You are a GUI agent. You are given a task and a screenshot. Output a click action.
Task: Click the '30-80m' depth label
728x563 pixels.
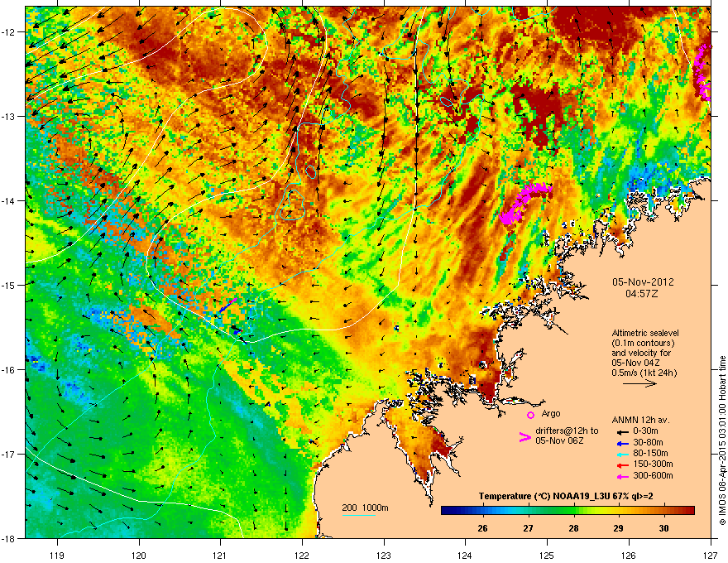click(x=648, y=442)
